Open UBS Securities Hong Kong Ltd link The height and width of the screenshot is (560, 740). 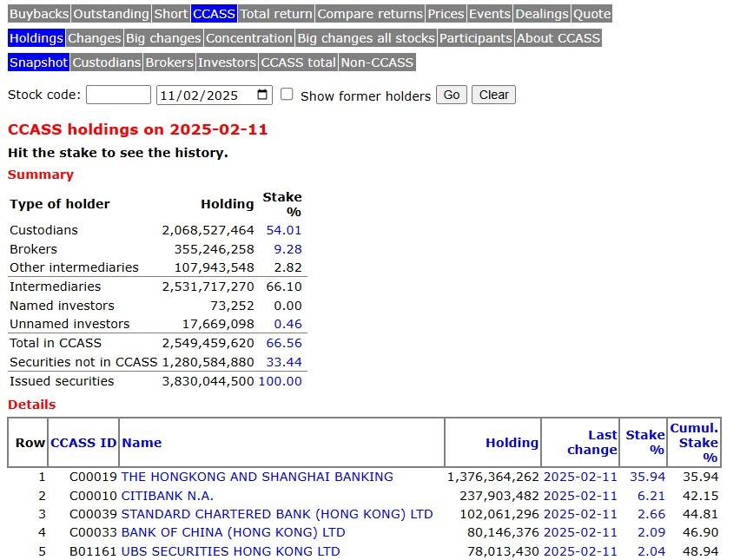[230, 551]
